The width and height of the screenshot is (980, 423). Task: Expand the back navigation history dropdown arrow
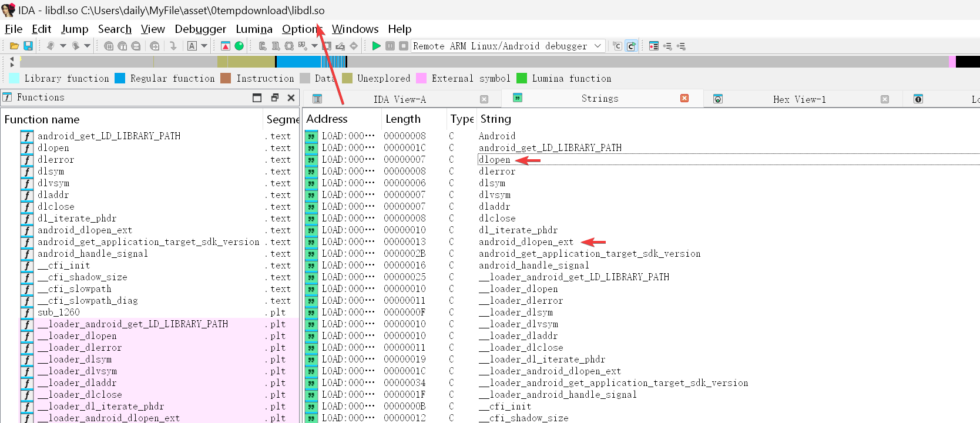63,46
